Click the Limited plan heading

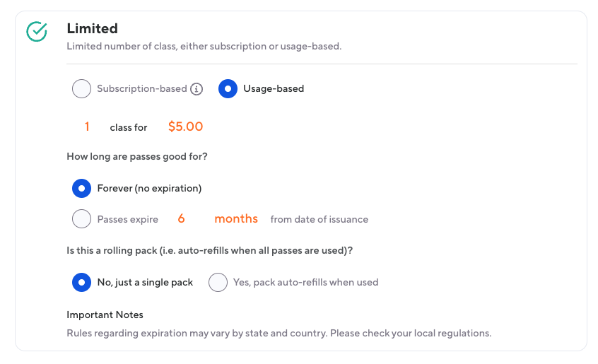point(92,29)
